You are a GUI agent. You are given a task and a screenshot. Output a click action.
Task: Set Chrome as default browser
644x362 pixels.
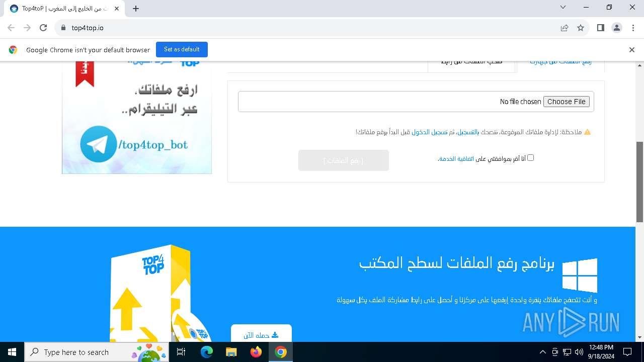[182, 49]
